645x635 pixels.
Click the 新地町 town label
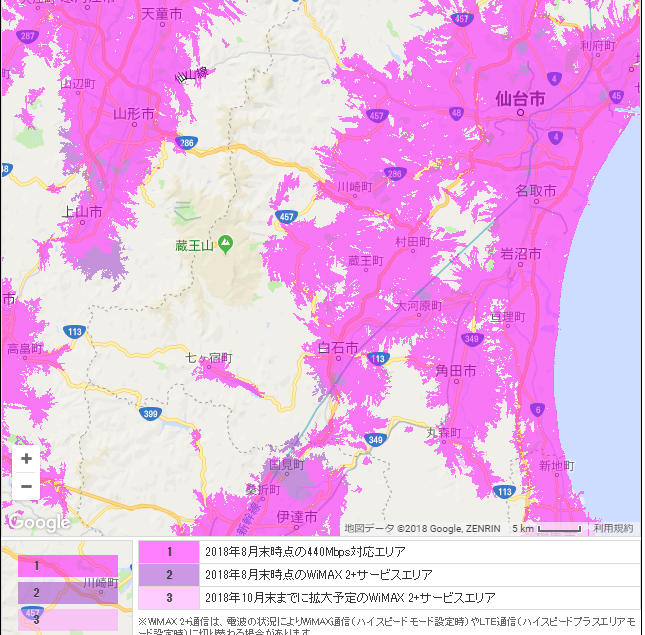point(557,466)
